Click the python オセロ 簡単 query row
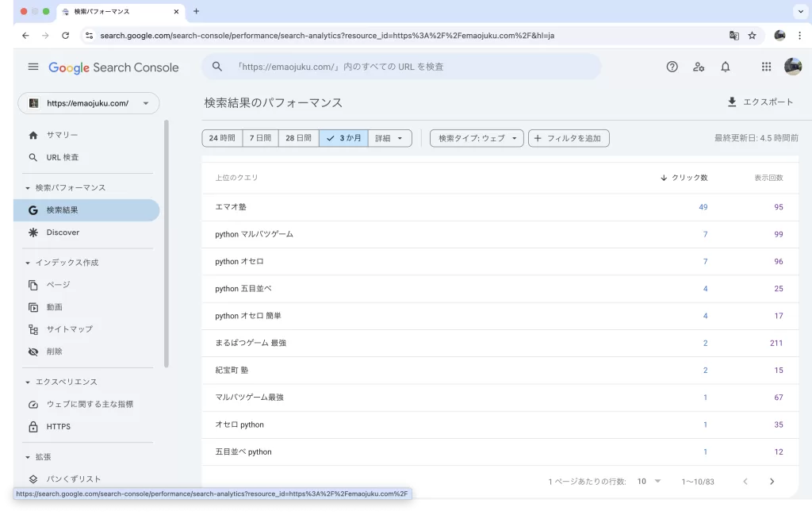 pyautogui.click(x=500, y=316)
